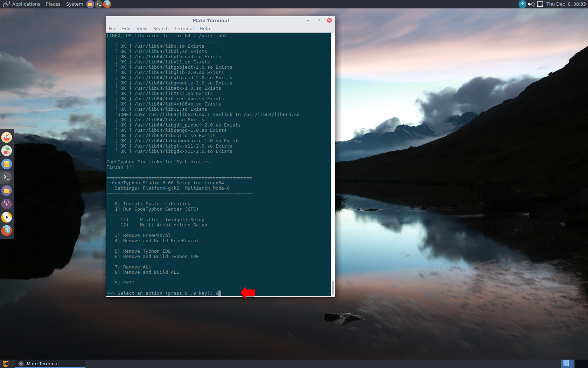Click the Mate Terminal taskbar button
This screenshot has height=368, width=588.
(x=50, y=364)
